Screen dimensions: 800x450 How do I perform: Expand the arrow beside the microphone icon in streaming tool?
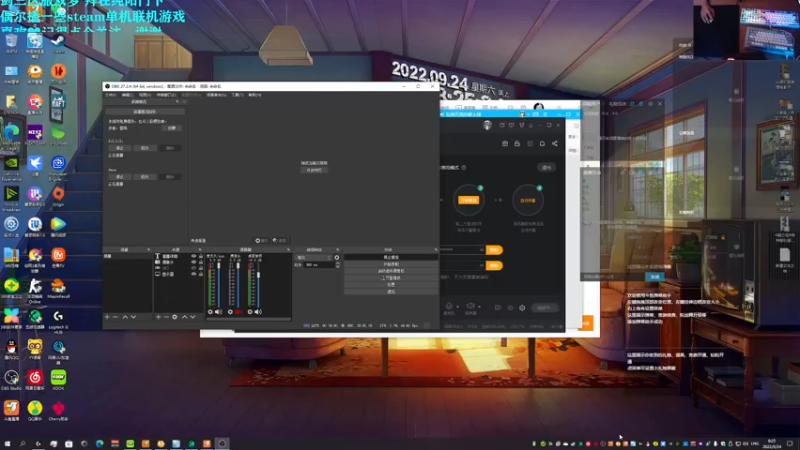pyautogui.click(x=458, y=307)
